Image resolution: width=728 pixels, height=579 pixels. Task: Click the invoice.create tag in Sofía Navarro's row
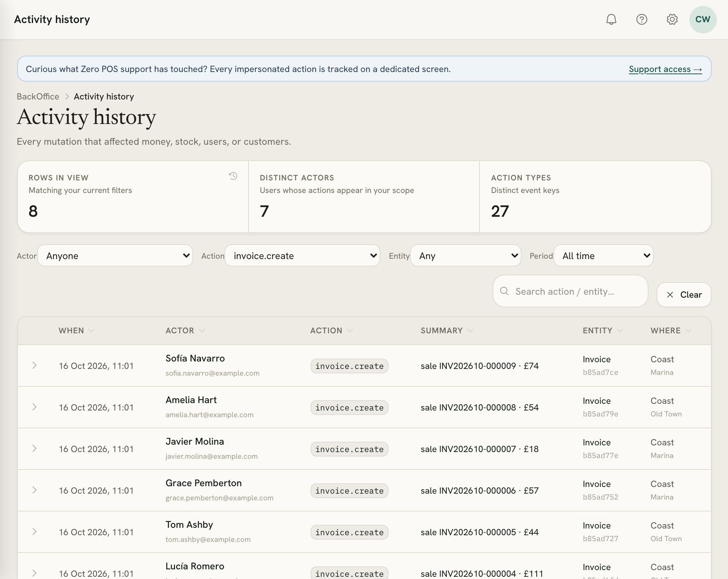(349, 366)
